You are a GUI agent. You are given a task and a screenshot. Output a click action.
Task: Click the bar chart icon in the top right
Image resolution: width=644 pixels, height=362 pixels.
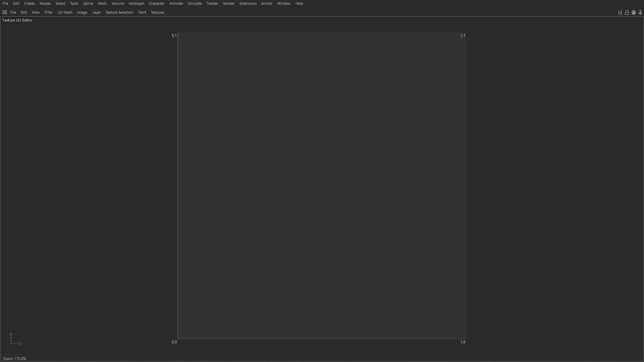[620, 12]
